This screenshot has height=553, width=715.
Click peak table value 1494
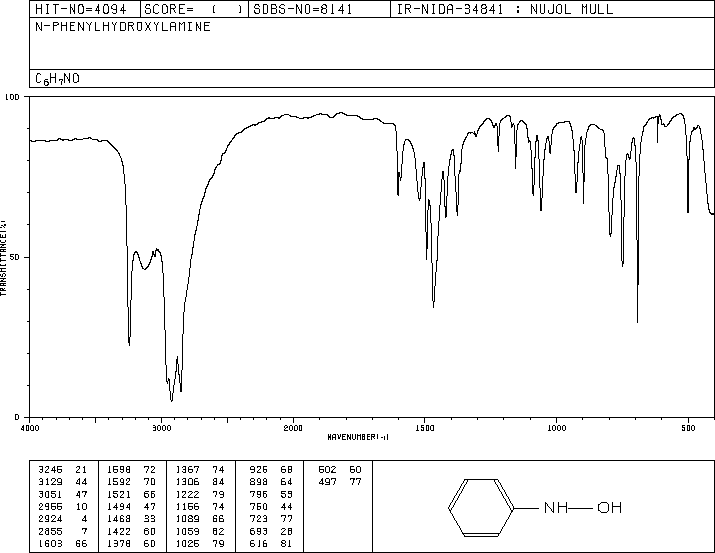119,506
